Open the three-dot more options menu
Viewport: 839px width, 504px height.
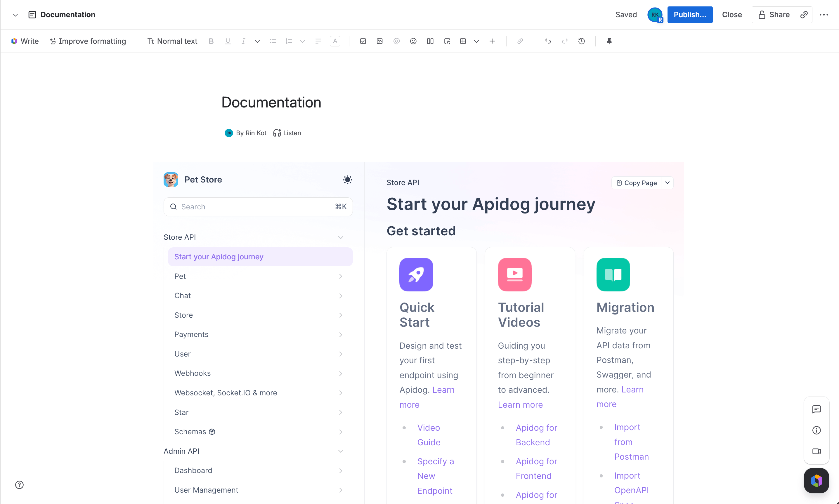(824, 15)
